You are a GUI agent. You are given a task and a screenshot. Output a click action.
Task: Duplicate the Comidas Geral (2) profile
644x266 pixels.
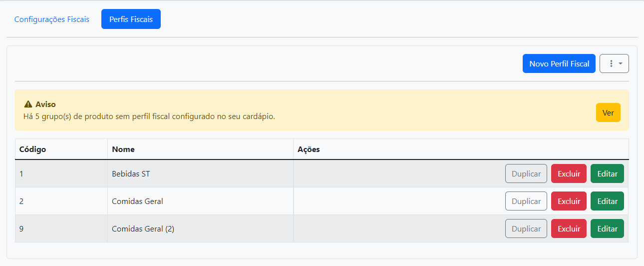click(x=526, y=228)
